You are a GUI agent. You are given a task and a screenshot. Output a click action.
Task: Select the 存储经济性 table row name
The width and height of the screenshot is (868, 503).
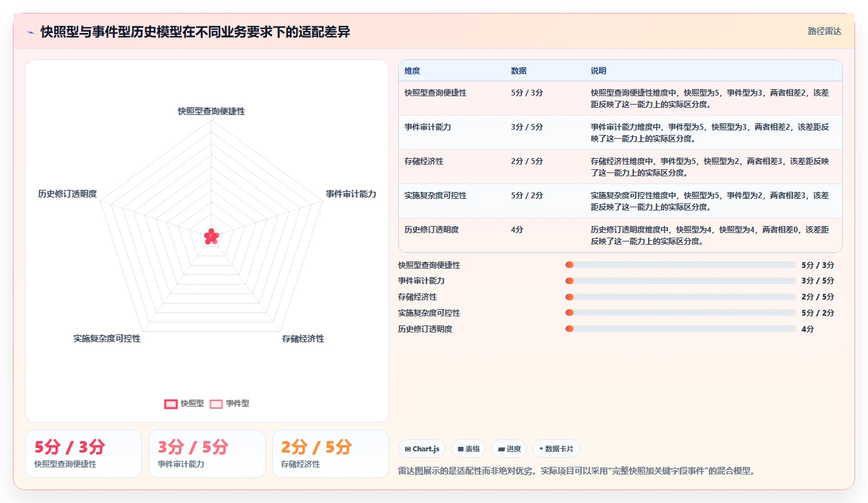pyautogui.click(x=424, y=161)
